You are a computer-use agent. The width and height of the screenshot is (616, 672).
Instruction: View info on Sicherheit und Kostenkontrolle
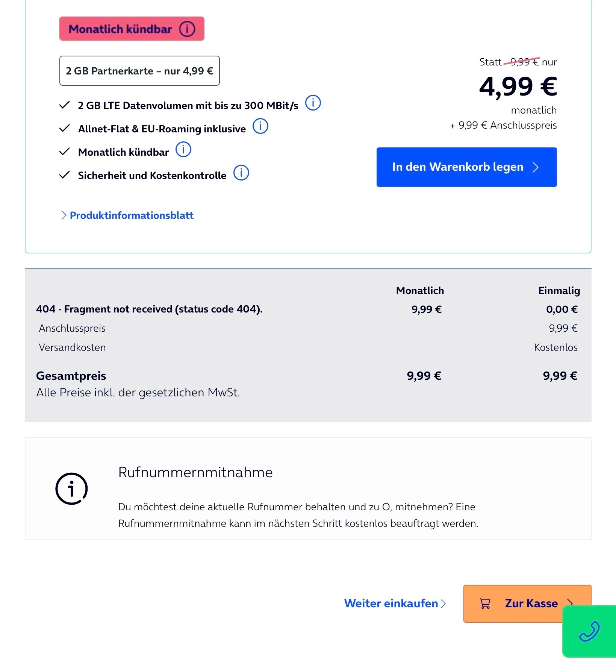coord(241,173)
